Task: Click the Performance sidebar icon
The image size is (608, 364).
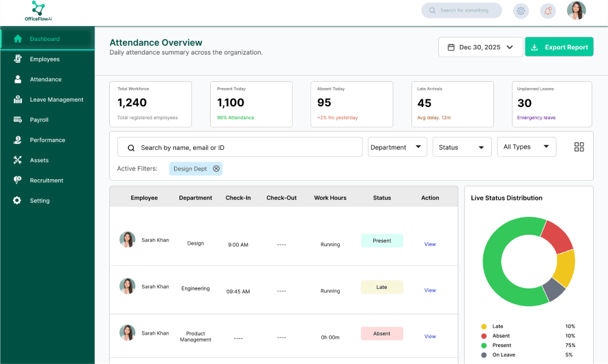Action: click(18, 140)
